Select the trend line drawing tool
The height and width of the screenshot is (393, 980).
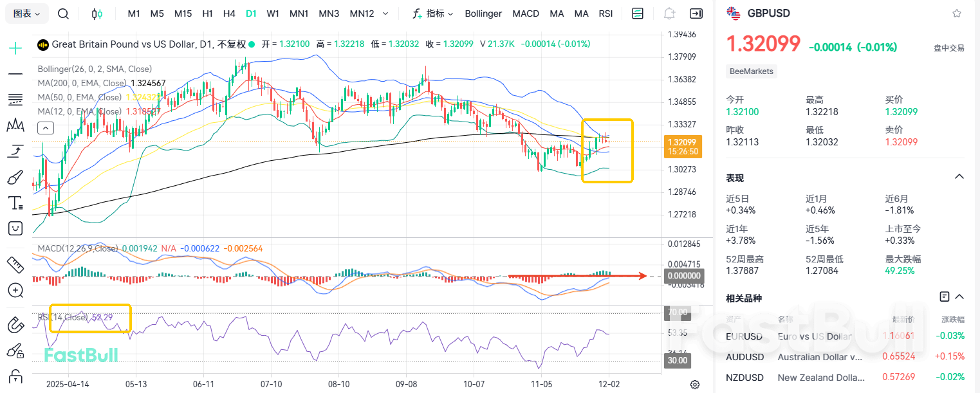click(15, 73)
